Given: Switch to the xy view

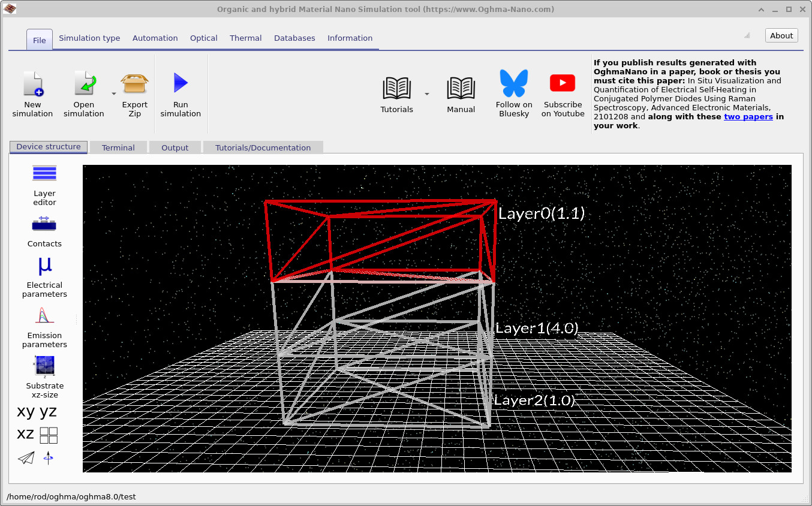Looking at the screenshot, I should click(26, 412).
